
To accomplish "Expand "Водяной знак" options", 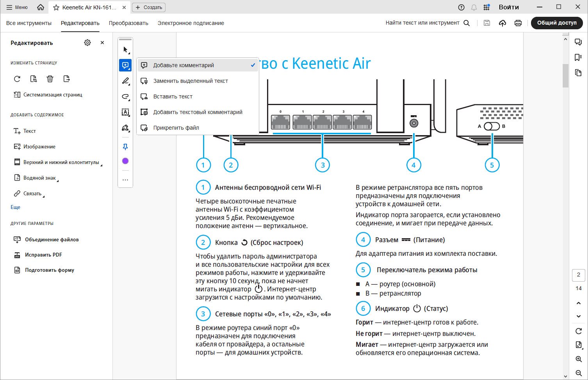I will point(36,178).
